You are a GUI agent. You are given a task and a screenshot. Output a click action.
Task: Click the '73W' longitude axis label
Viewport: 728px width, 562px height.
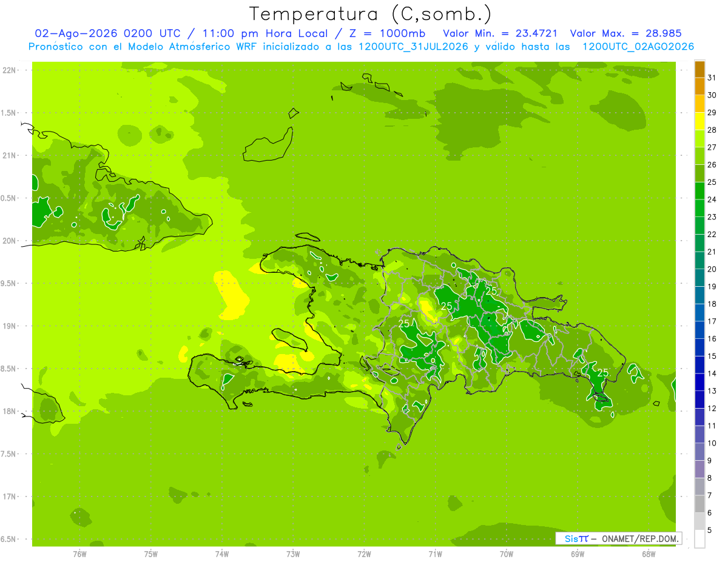(x=293, y=554)
